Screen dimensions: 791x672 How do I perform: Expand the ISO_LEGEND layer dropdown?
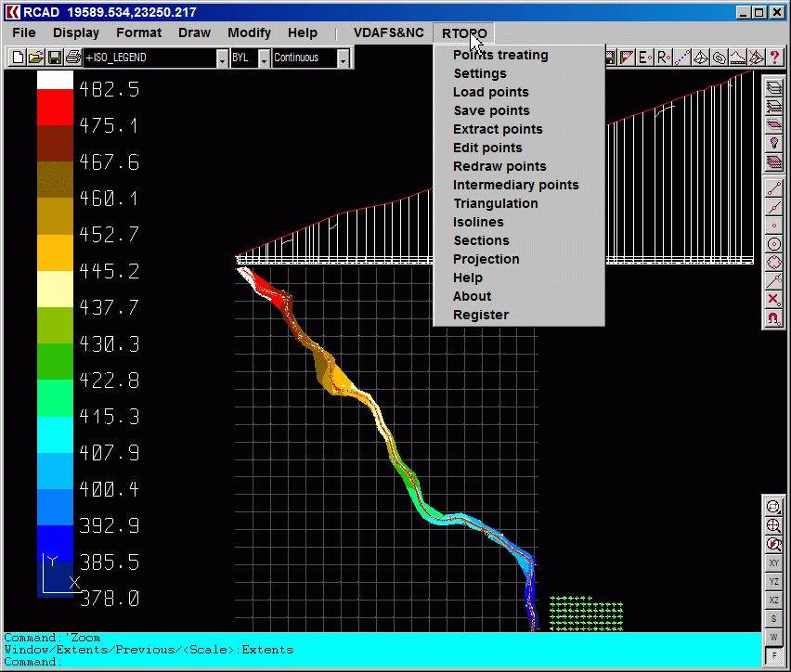pos(222,58)
